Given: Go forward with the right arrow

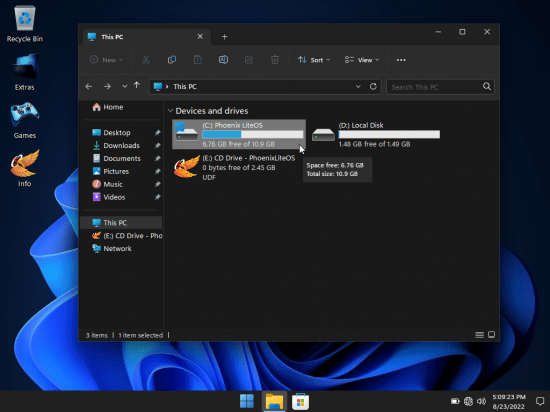Looking at the screenshot, I should [107, 86].
